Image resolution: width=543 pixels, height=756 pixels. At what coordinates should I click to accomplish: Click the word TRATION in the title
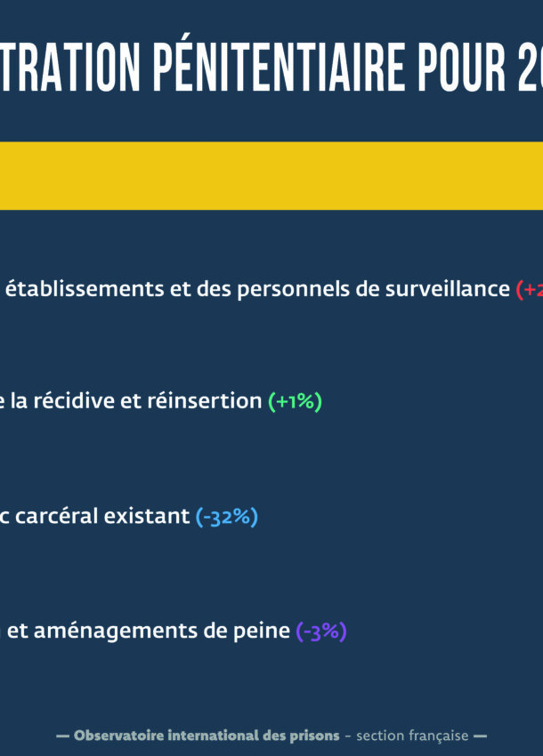70,68
